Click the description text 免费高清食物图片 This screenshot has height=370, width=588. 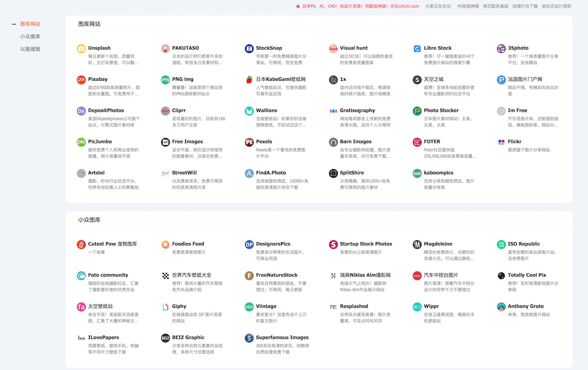[x=189, y=253]
